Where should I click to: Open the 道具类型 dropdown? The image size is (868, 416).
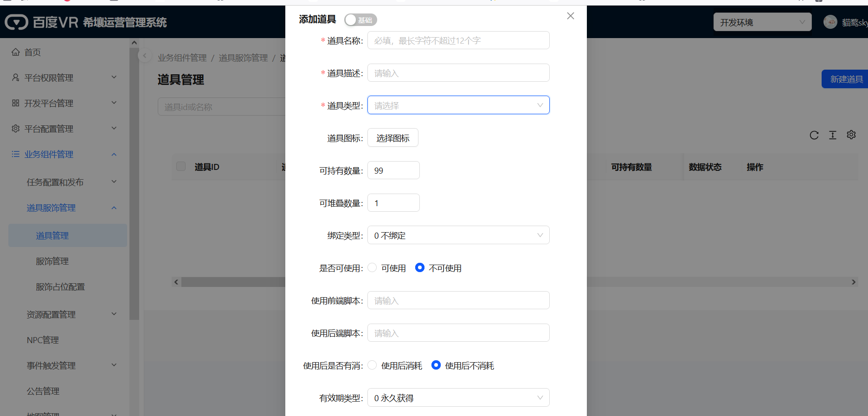[x=458, y=105]
